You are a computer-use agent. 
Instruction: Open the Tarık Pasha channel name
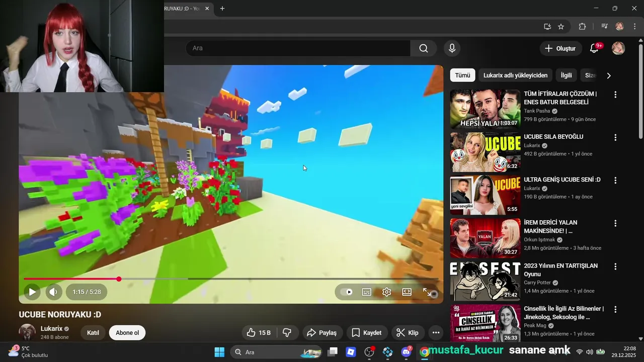pyautogui.click(x=537, y=111)
